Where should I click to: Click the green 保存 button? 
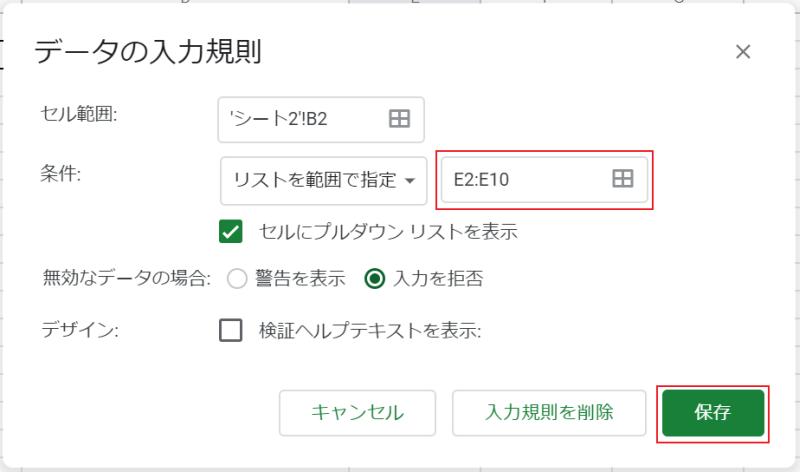coord(712,412)
